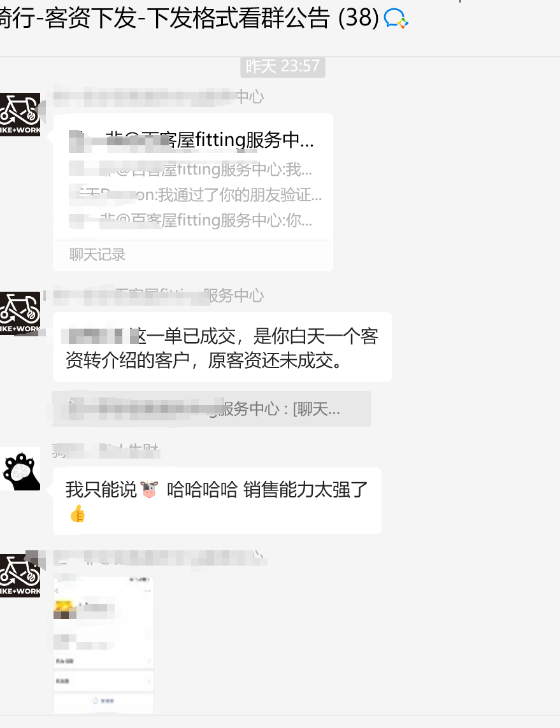Click the colorful chat bubble icon beside group title
Viewport: 560px width, 728px height.
396,19
